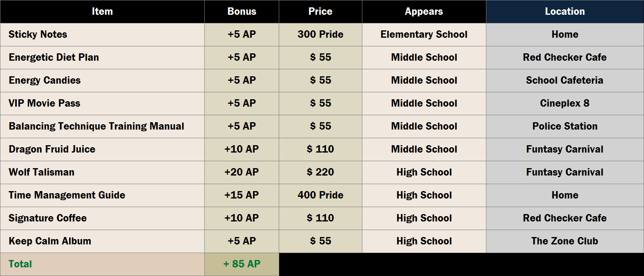Click the Keep Calm Album cell

50,241
